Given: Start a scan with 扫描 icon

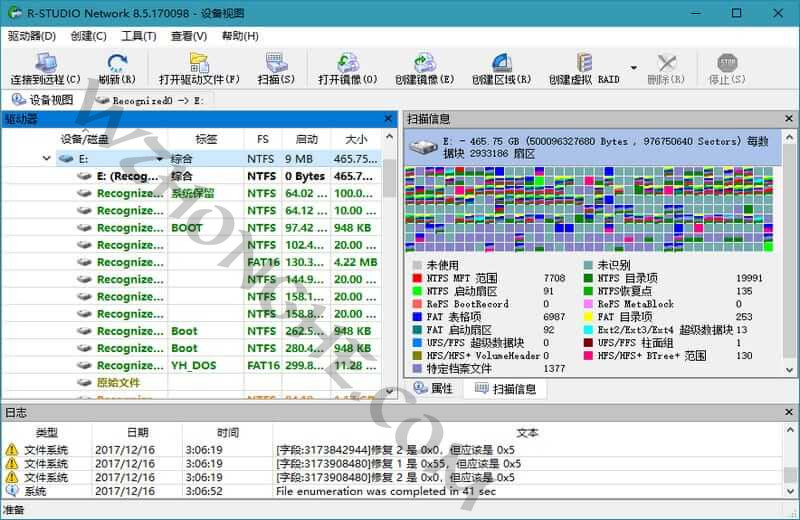Looking at the screenshot, I should [276, 63].
